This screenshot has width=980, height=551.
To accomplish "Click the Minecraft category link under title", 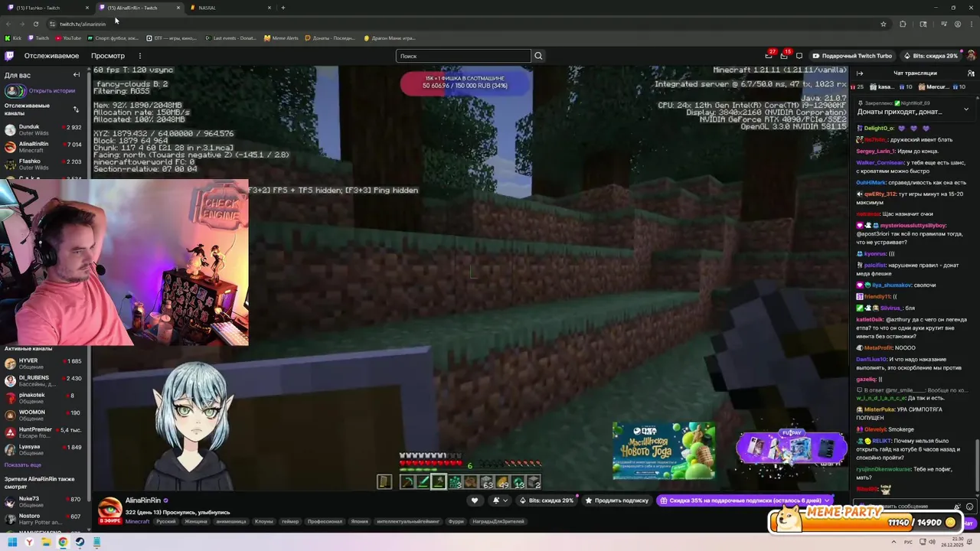I will pyautogui.click(x=138, y=522).
